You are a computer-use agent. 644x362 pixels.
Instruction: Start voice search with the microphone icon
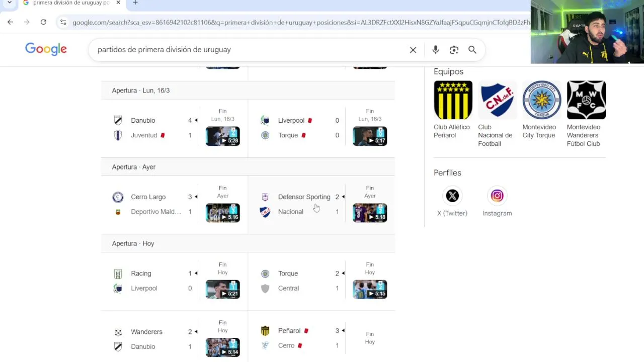click(x=436, y=50)
